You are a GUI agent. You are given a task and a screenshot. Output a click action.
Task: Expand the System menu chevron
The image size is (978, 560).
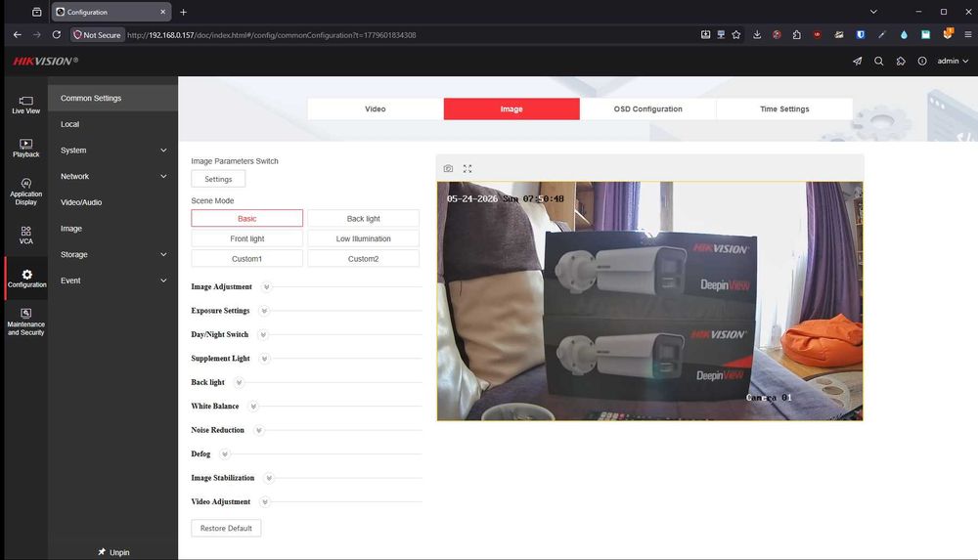(163, 151)
